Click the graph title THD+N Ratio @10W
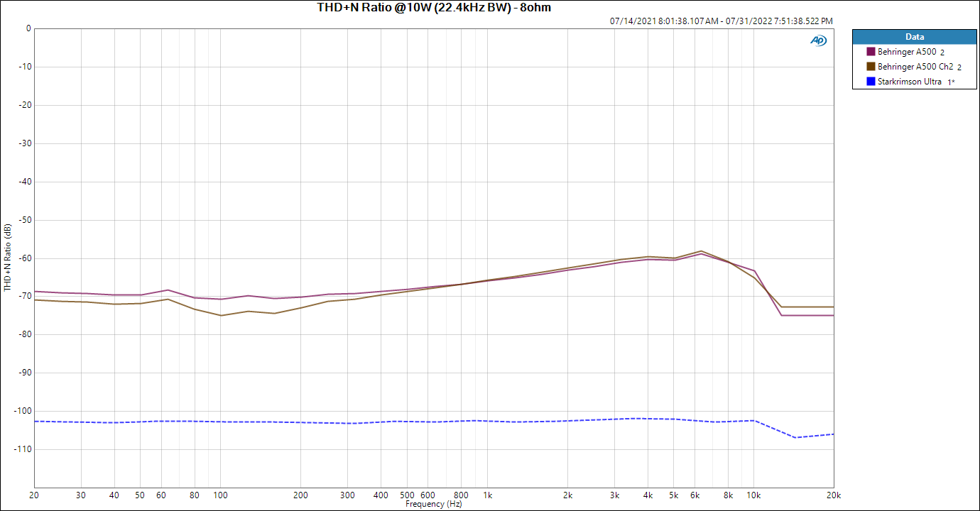 pos(434,8)
